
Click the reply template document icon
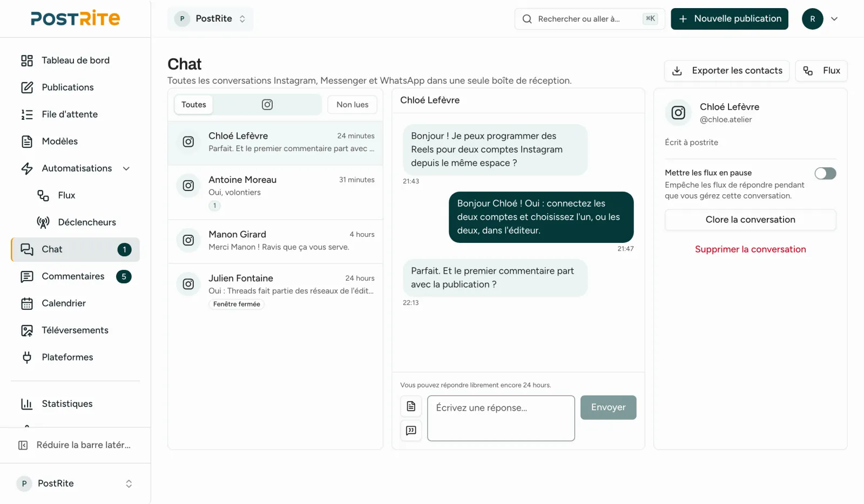tap(411, 406)
